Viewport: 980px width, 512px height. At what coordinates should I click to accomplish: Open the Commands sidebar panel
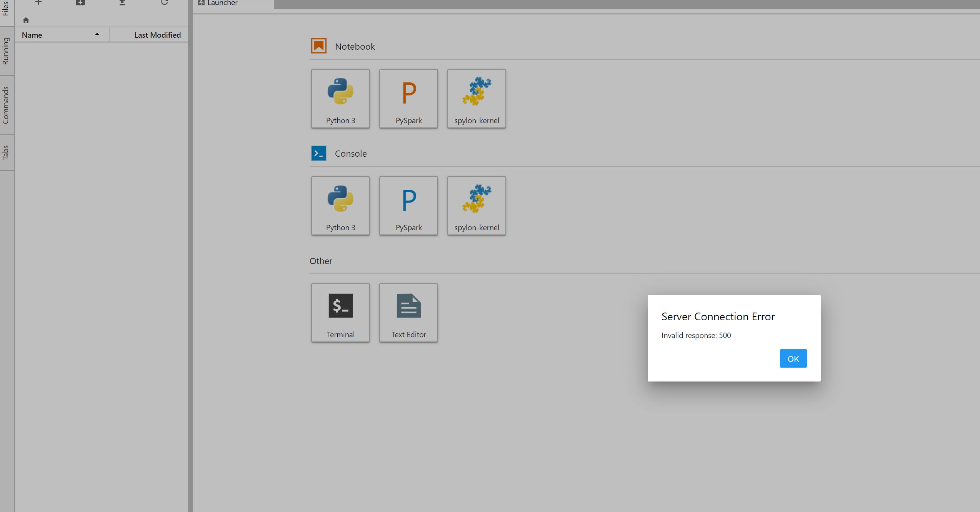[6, 105]
